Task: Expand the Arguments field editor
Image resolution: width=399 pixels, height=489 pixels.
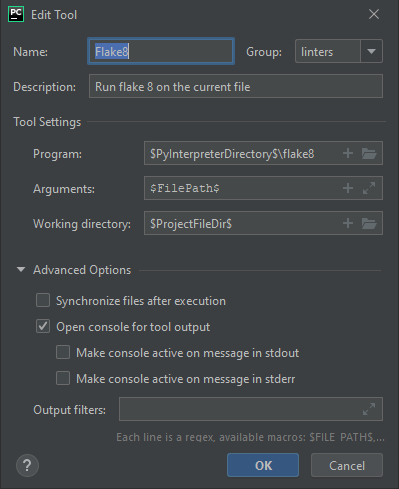Action: (x=369, y=188)
